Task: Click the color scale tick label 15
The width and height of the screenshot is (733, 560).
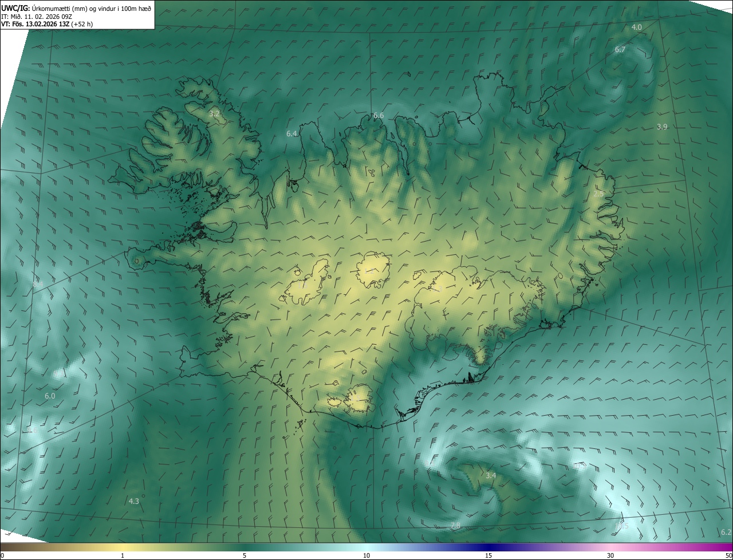Action: [x=488, y=555]
